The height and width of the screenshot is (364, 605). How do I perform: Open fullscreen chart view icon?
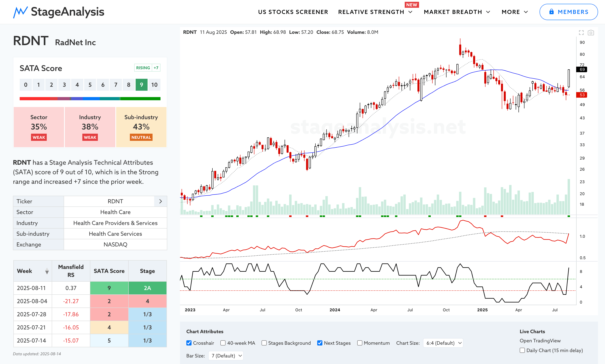[x=581, y=33]
